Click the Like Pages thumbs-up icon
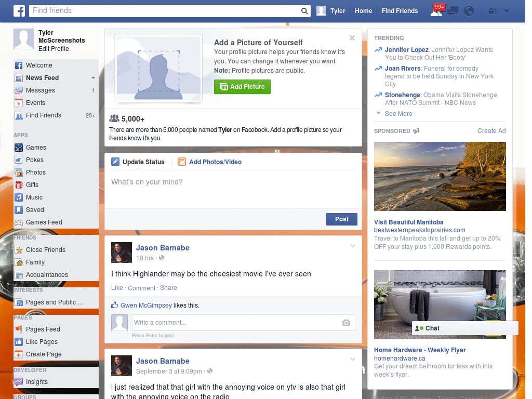The width and height of the screenshot is (532, 399). pyautogui.click(x=19, y=342)
